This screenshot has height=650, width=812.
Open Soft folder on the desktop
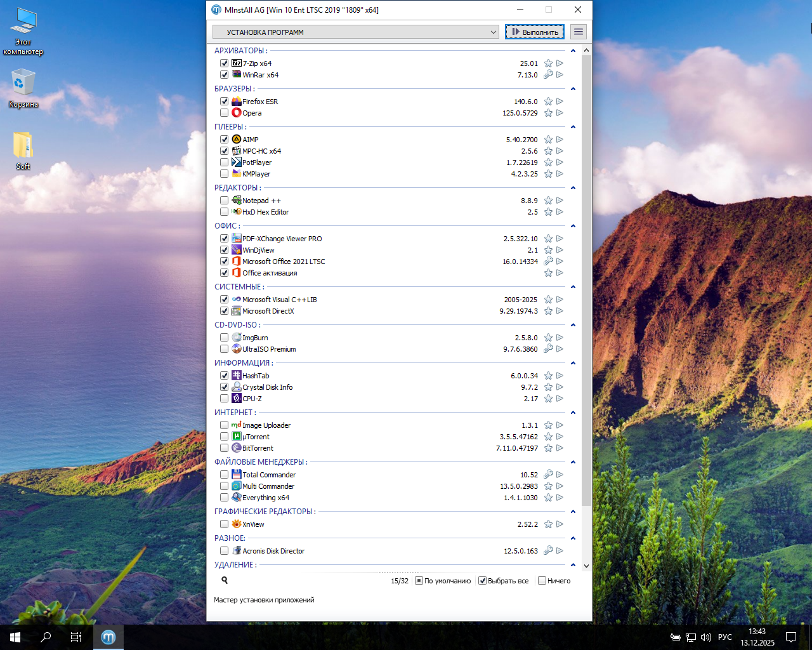23,150
